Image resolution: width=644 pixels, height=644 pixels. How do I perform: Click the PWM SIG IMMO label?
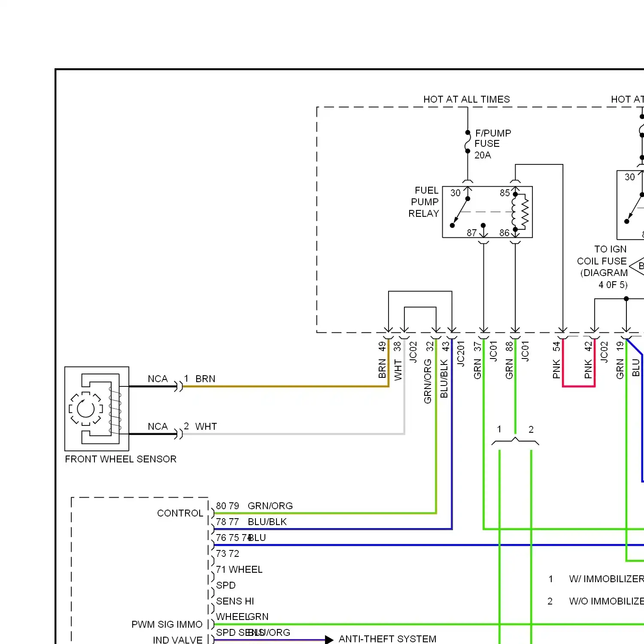coord(167,624)
